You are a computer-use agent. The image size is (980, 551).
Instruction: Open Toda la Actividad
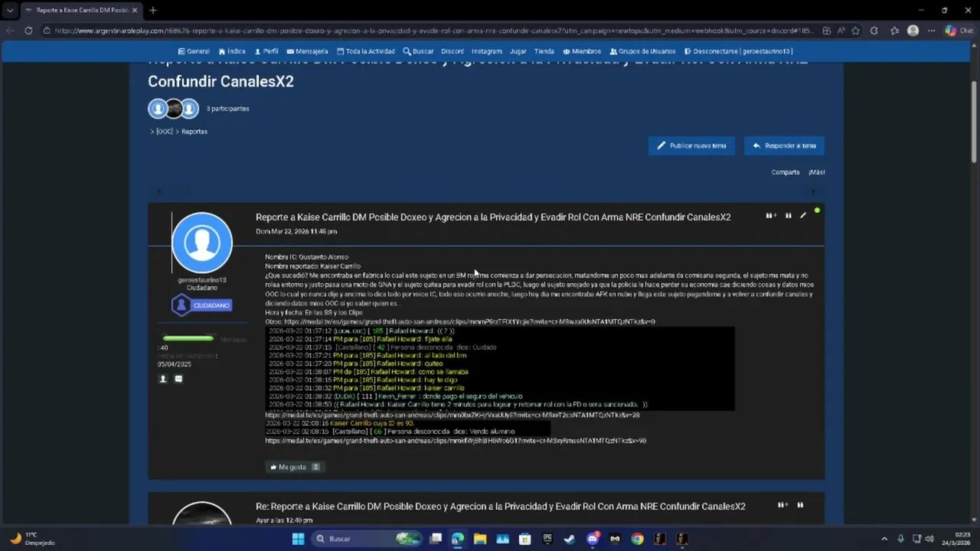coord(366,51)
